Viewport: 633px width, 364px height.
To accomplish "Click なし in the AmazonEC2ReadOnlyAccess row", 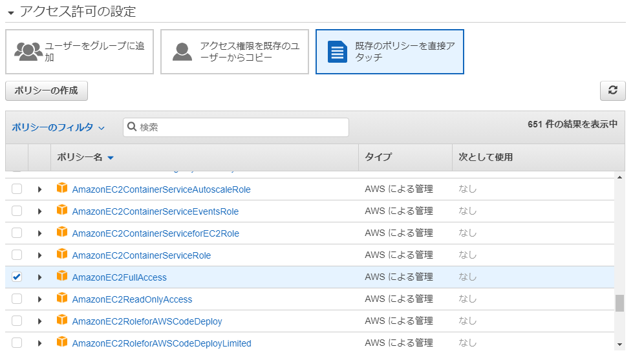I will coord(467,299).
